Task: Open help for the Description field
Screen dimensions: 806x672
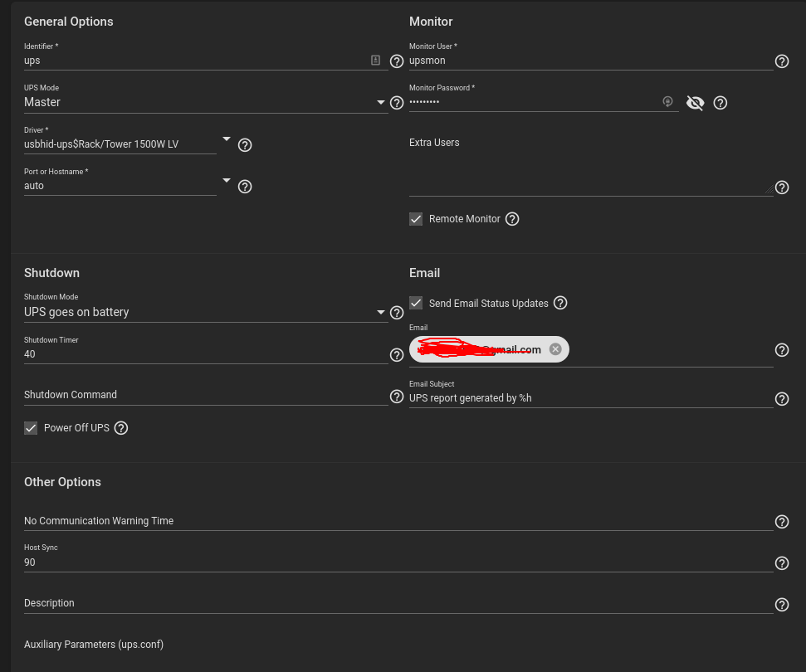Action: (781, 605)
